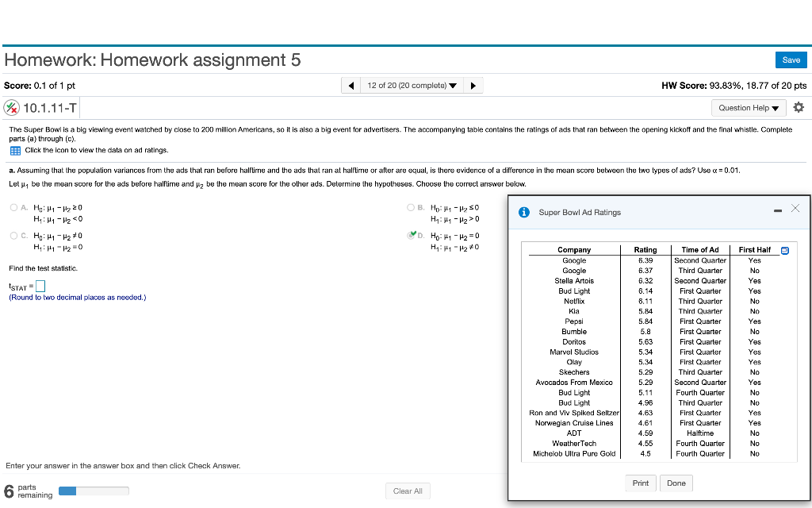This screenshot has height=508, width=812.
Task: Click the First Half column header
Action: point(755,250)
